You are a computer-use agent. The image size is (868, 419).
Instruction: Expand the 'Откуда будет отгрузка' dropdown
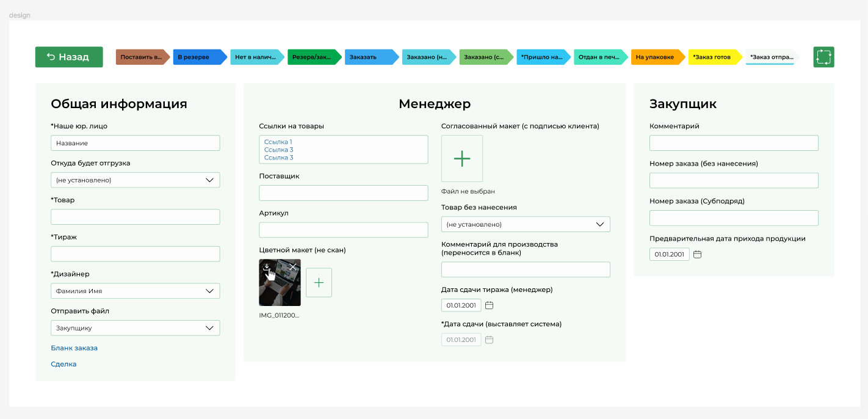click(x=135, y=180)
